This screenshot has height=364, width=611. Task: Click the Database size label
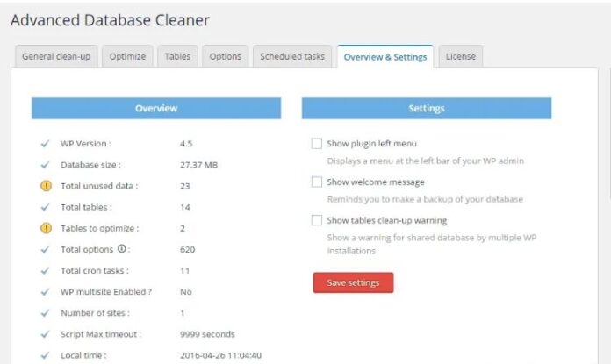pos(90,165)
